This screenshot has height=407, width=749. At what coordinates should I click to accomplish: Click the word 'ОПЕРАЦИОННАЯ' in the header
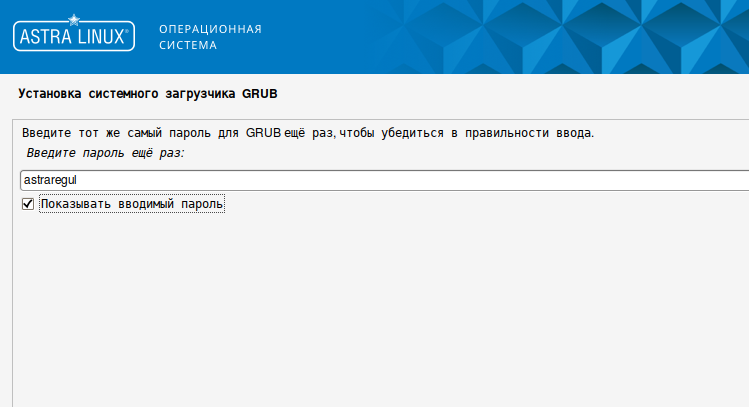click(x=210, y=28)
